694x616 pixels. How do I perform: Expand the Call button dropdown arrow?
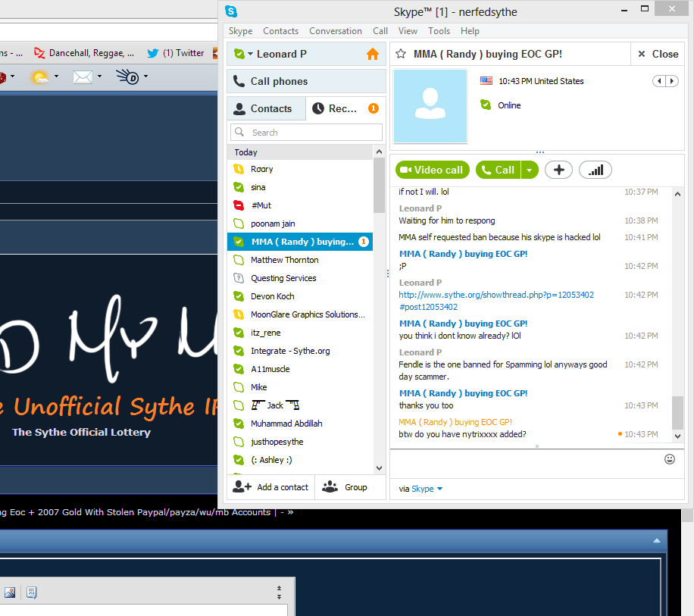(x=530, y=170)
